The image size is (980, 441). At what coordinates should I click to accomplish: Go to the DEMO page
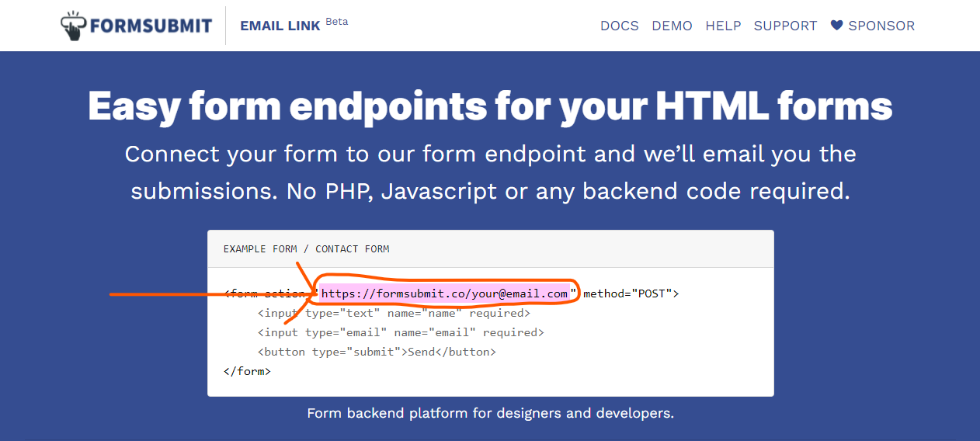[x=672, y=26]
